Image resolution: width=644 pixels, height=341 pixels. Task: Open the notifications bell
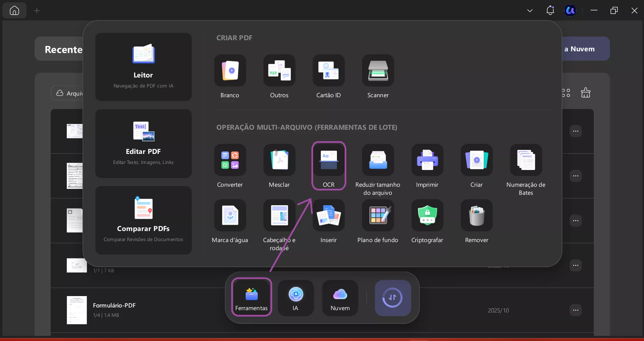tap(550, 10)
